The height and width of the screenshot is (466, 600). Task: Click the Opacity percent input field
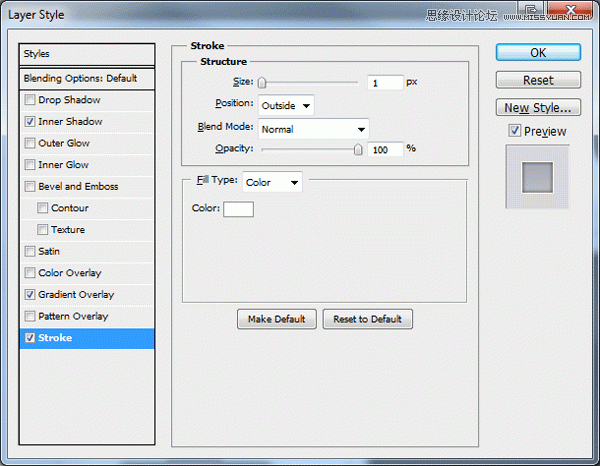[385, 149]
